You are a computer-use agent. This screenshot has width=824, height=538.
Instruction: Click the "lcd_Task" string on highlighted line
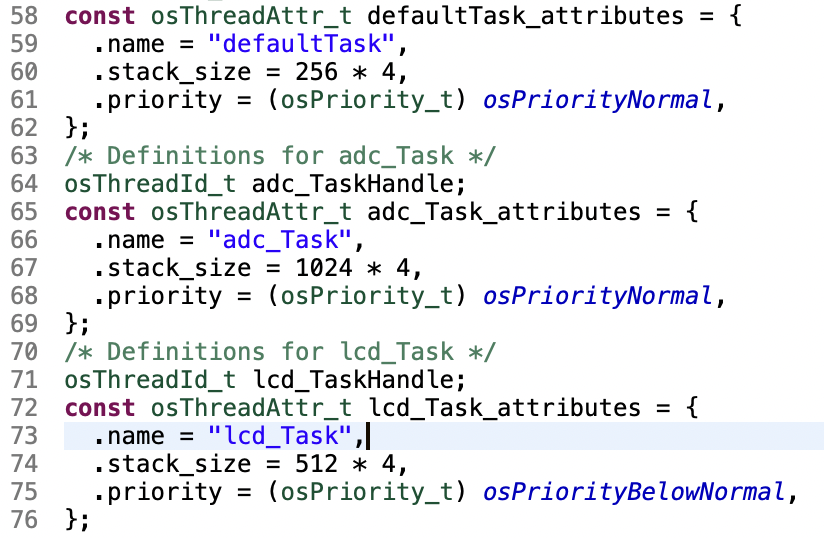[x=281, y=436]
